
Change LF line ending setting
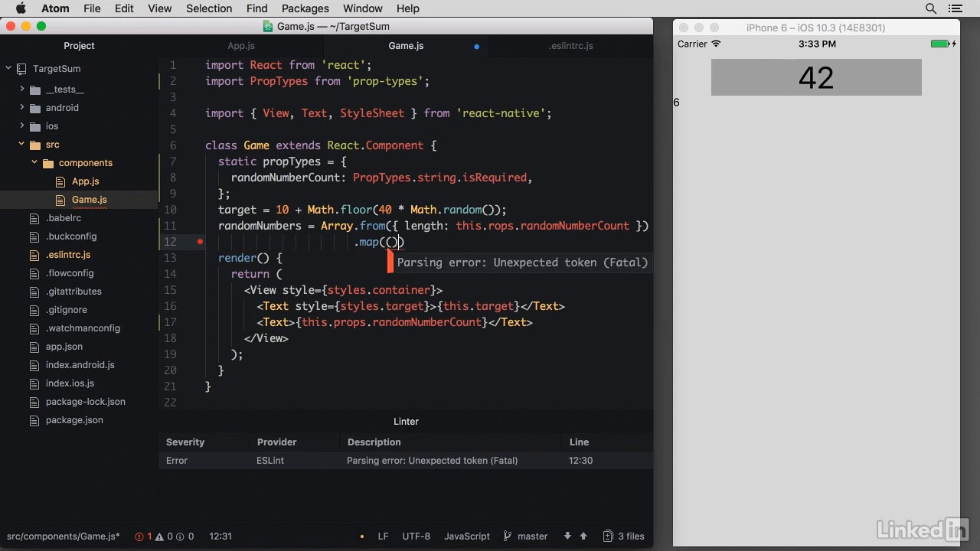pyautogui.click(x=383, y=536)
